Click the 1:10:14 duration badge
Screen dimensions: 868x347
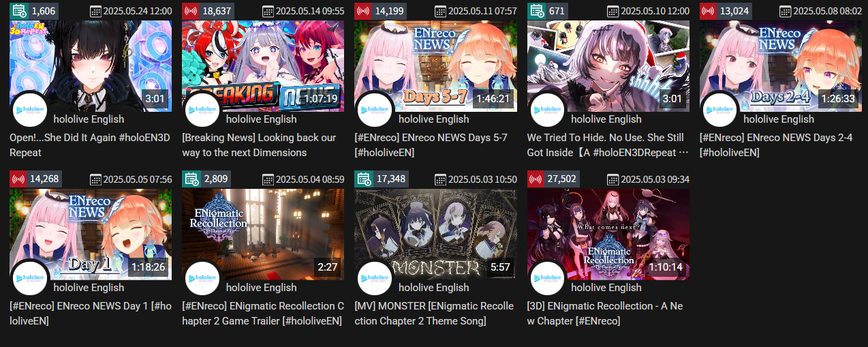click(x=665, y=267)
